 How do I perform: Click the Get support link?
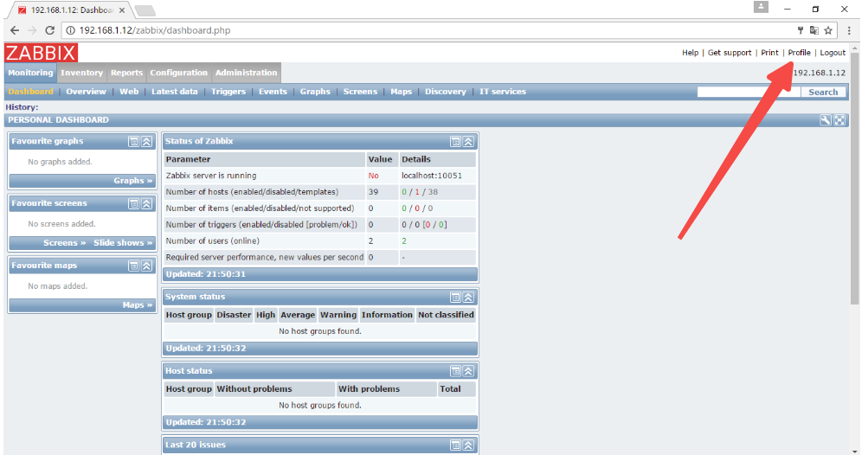tap(730, 53)
